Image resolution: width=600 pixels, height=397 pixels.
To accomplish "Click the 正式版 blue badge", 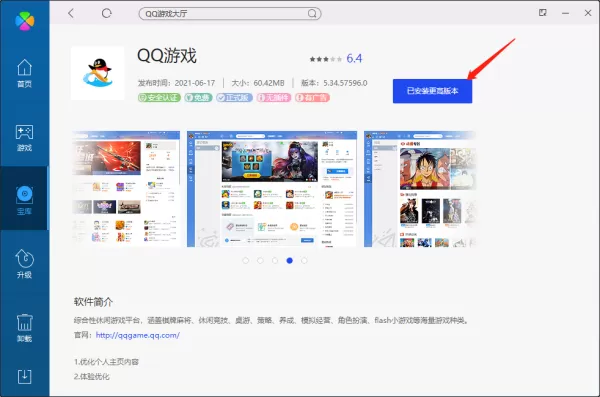I will [x=234, y=98].
